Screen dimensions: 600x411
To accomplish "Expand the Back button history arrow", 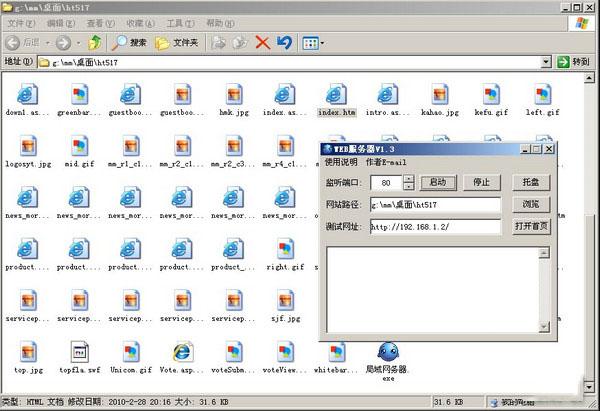I will click(x=48, y=43).
